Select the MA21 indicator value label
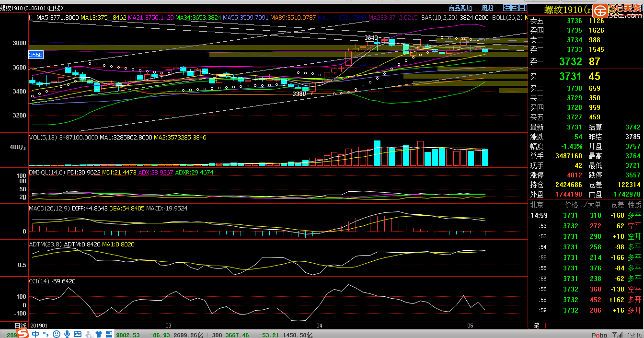The width and height of the screenshot is (644, 338). [x=150, y=17]
